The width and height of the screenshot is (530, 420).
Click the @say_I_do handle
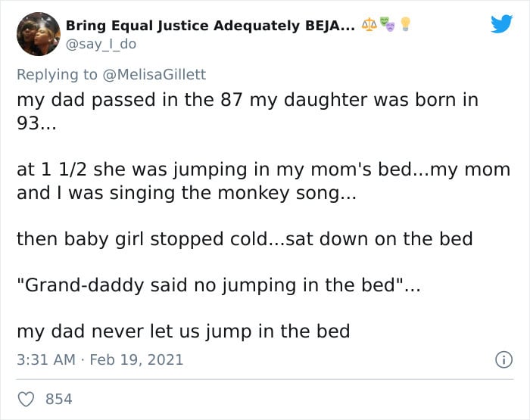tap(101, 44)
